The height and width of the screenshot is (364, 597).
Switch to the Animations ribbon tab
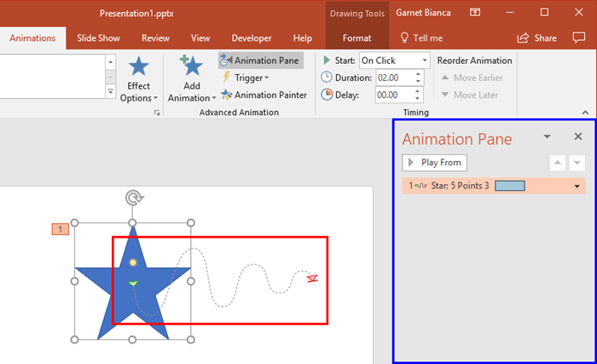pyautogui.click(x=32, y=38)
